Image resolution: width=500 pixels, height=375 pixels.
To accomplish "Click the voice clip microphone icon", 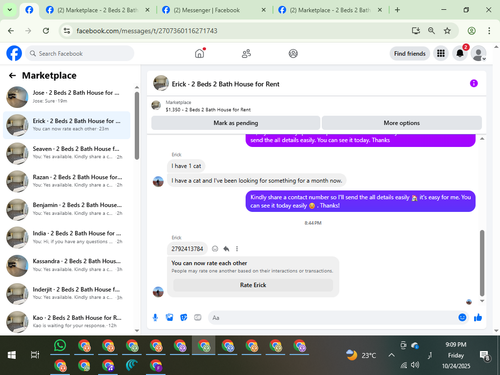I will tap(155, 318).
